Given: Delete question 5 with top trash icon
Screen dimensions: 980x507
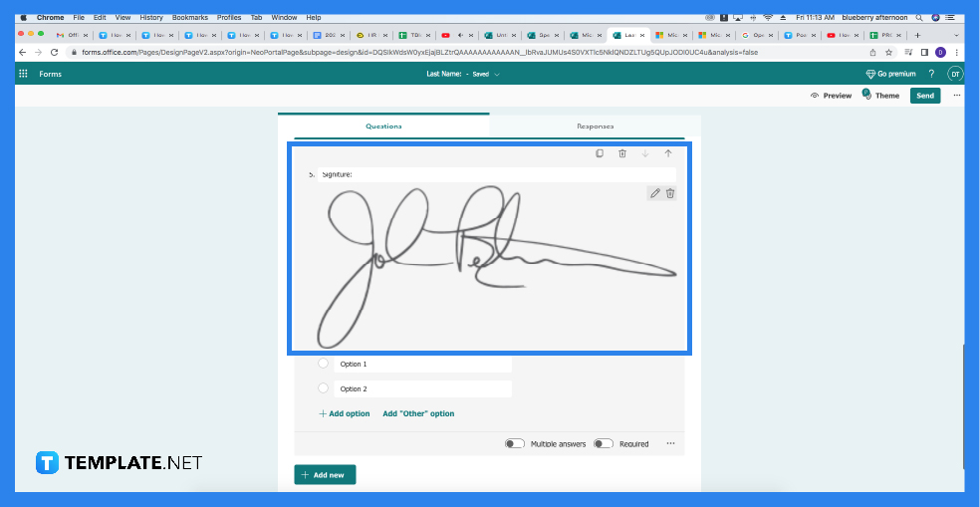Looking at the screenshot, I should [622, 153].
